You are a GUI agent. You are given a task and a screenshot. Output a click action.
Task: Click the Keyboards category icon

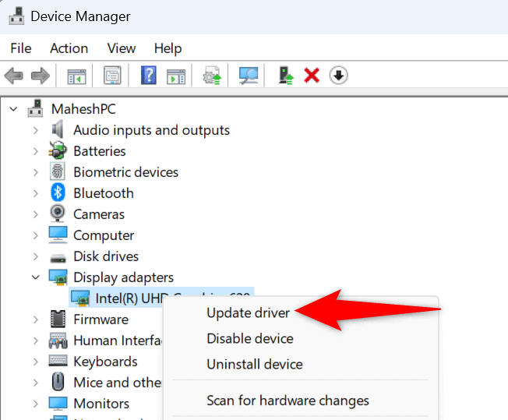tap(58, 361)
